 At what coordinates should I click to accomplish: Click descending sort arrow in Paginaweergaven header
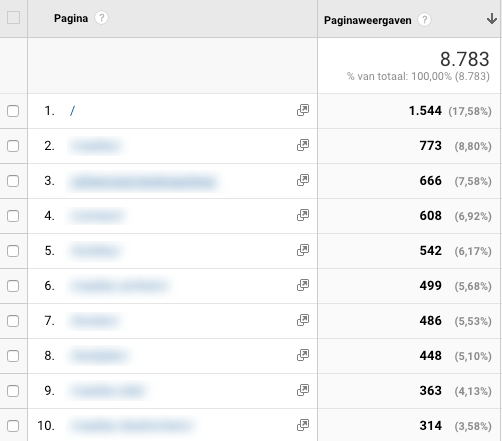pyautogui.click(x=492, y=19)
